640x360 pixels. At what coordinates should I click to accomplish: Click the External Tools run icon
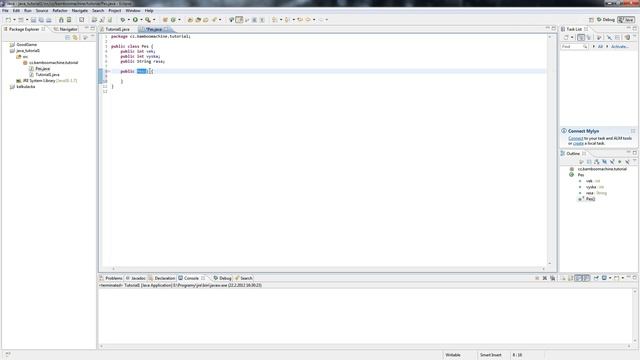click(148, 20)
